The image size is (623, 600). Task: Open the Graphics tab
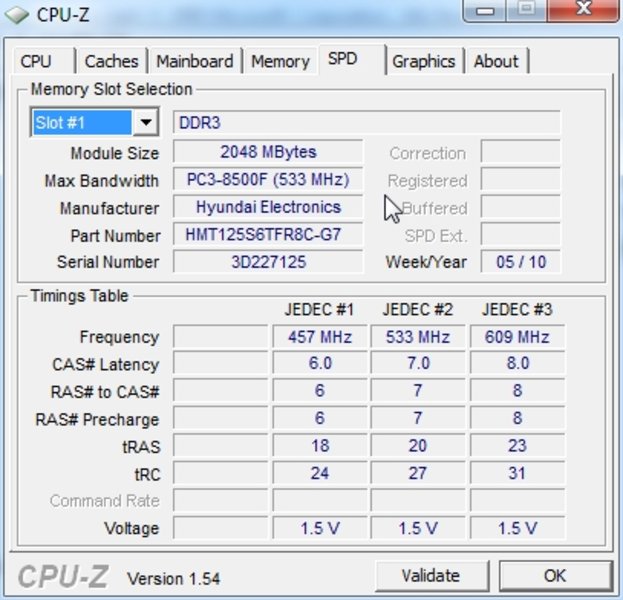(x=424, y=61)
